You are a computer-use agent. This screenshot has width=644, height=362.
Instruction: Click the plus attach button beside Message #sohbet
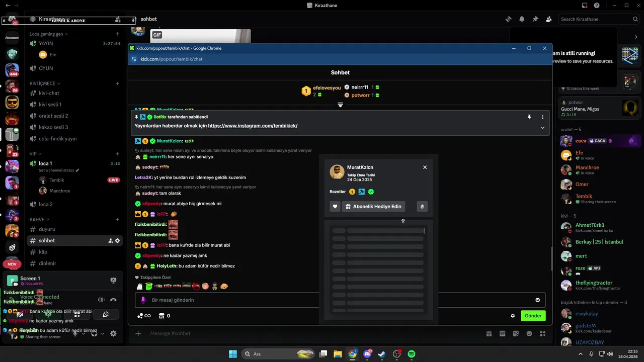[x=138, y=333]
